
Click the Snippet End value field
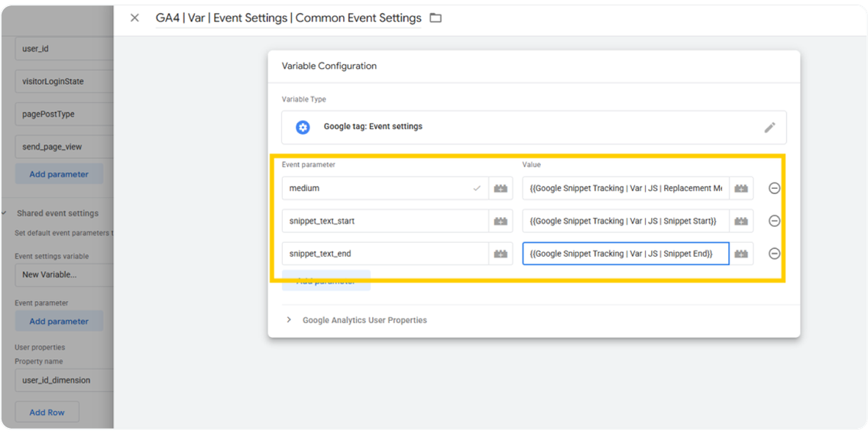[626, 254]
